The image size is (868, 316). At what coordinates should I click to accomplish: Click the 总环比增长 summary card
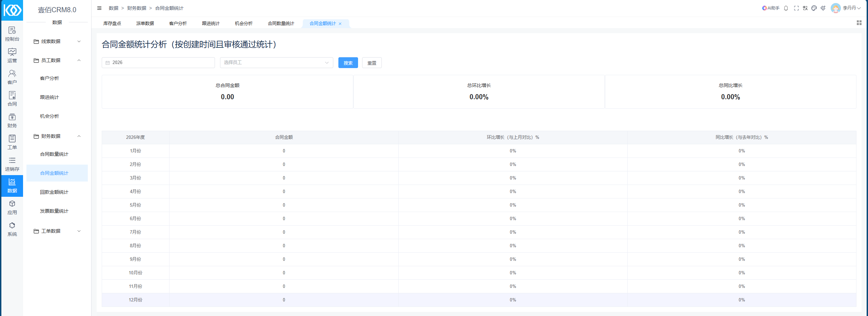tap(479, 92)
